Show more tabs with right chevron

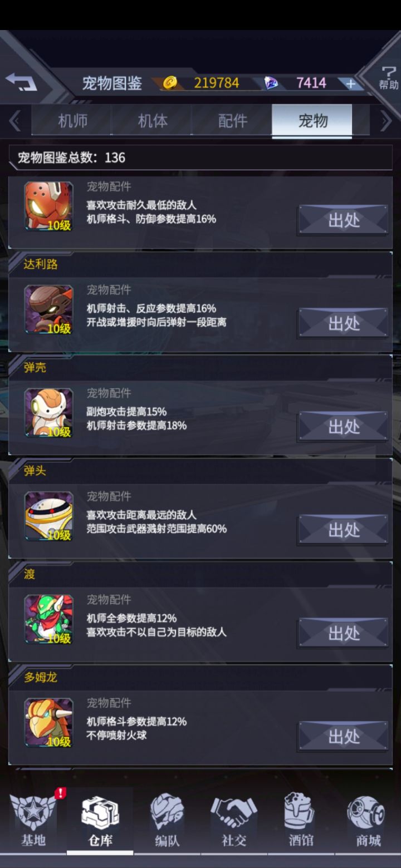tap(385, 121)
